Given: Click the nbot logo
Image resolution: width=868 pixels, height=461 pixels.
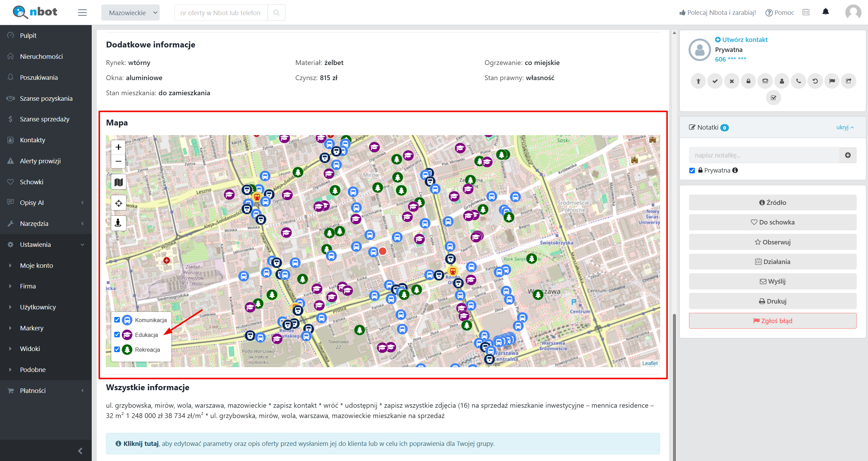Looking at the screenshot, I should [35, 12].
